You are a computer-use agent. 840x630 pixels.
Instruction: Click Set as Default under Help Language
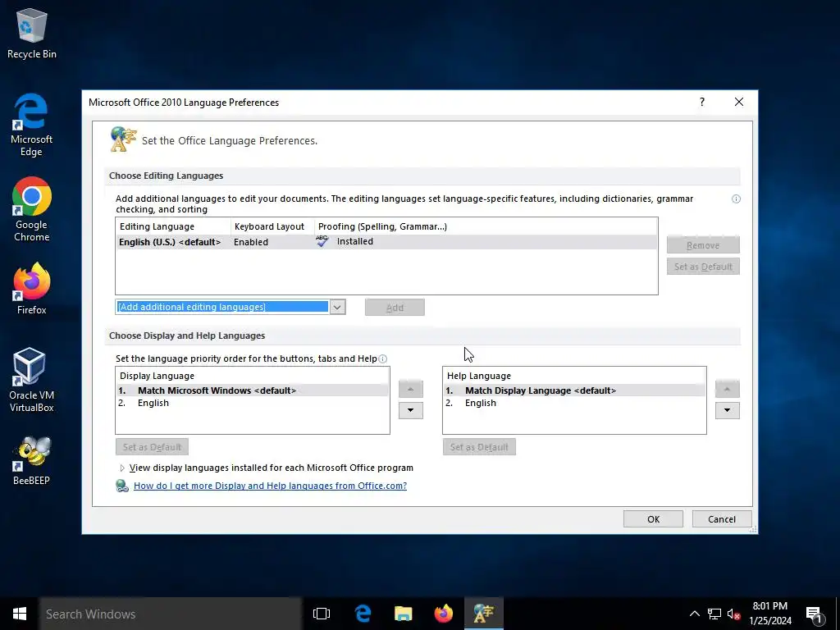479,447
